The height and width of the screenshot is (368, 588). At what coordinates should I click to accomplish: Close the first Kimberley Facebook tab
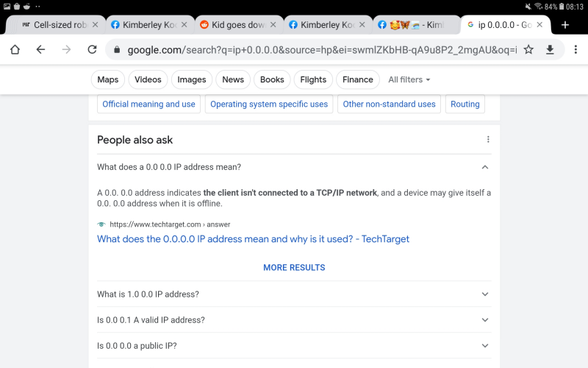(x=184, y=25)
